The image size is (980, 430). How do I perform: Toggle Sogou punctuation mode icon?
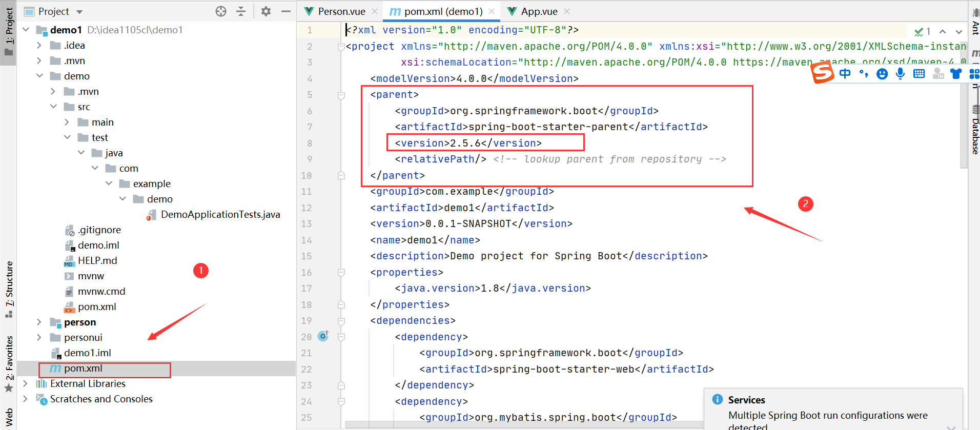pos(864,74)
